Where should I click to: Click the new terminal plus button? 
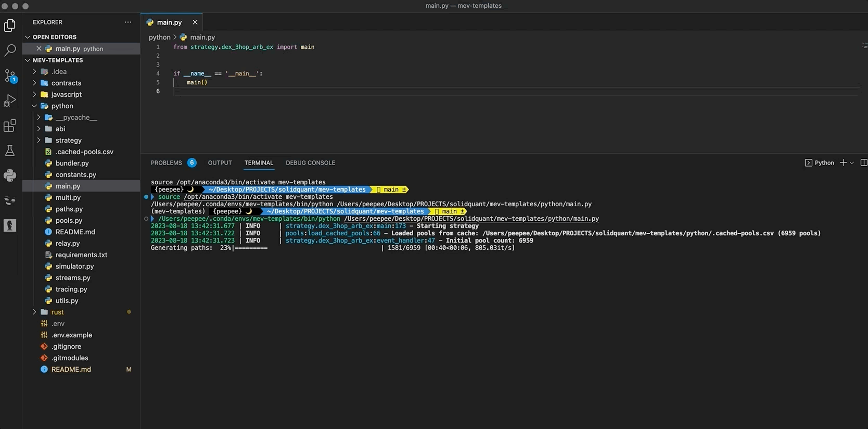tap(843, 163)
